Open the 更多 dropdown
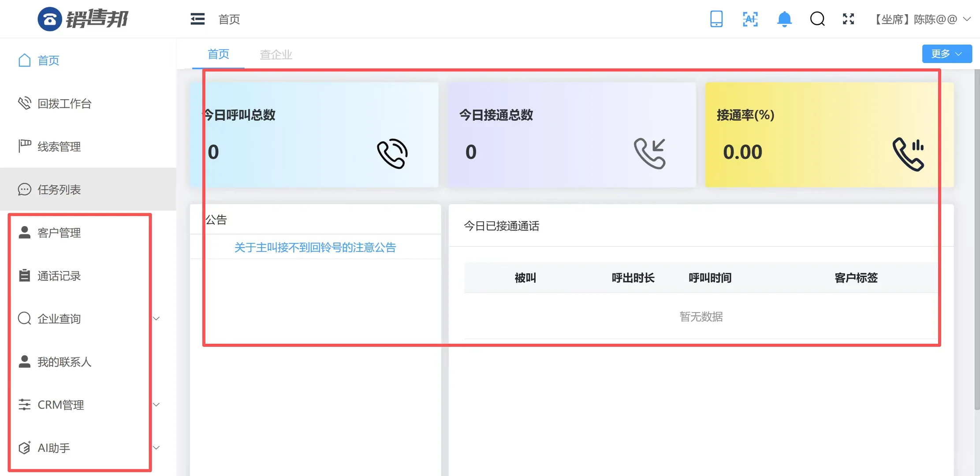The image size is (980, 476). pyautogui.click(x=947, y=53)
